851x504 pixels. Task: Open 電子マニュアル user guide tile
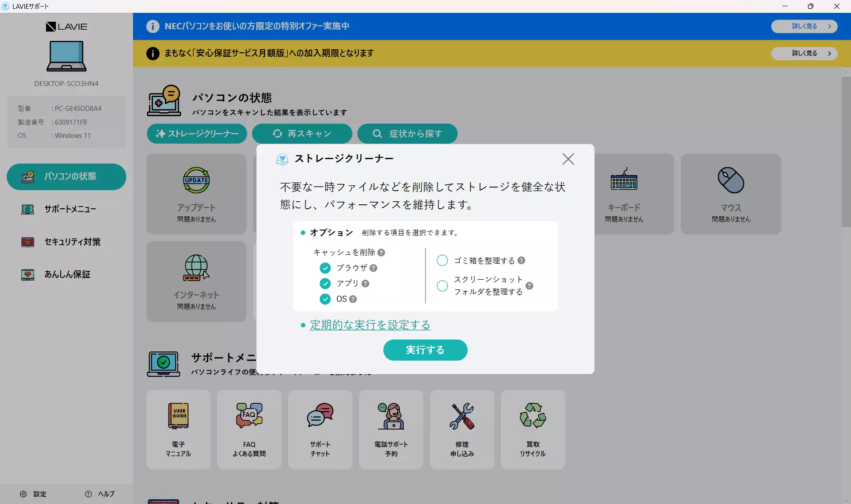point(178,430)
